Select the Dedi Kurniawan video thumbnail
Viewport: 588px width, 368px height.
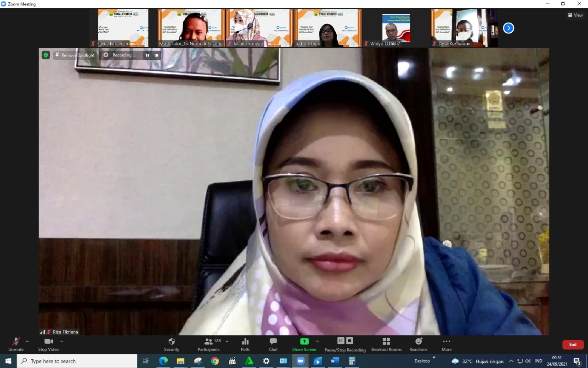(464, 28)
